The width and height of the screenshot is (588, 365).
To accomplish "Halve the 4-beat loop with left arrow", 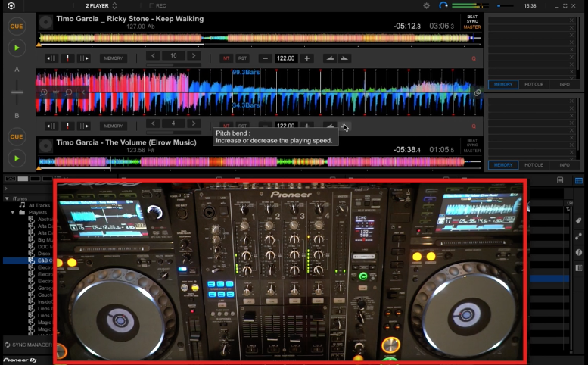I will (x=153, y=123).
